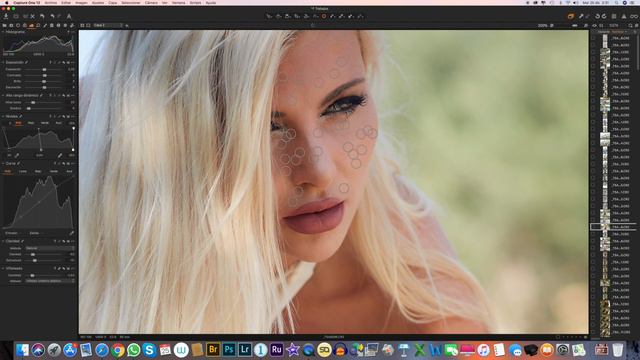Collapse the Alto rango dinámico panel

tap(3, 96)
